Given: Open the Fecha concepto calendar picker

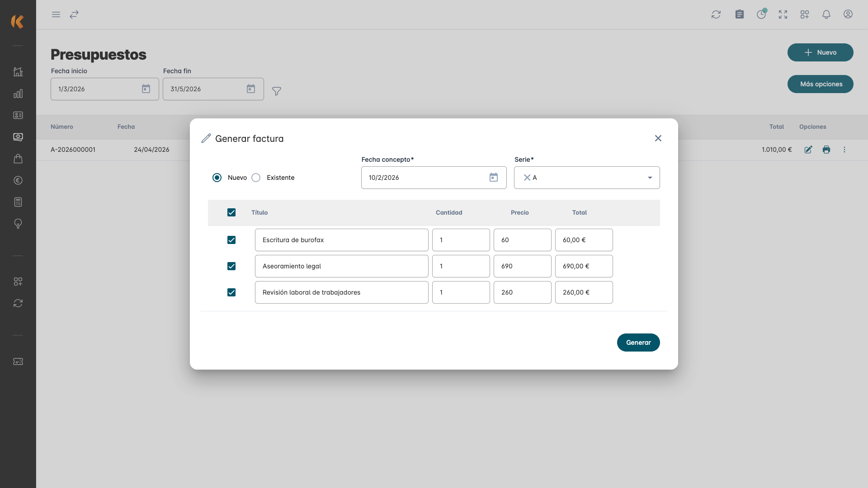Looking at the screenshot, I should click(x=494, y=178).
